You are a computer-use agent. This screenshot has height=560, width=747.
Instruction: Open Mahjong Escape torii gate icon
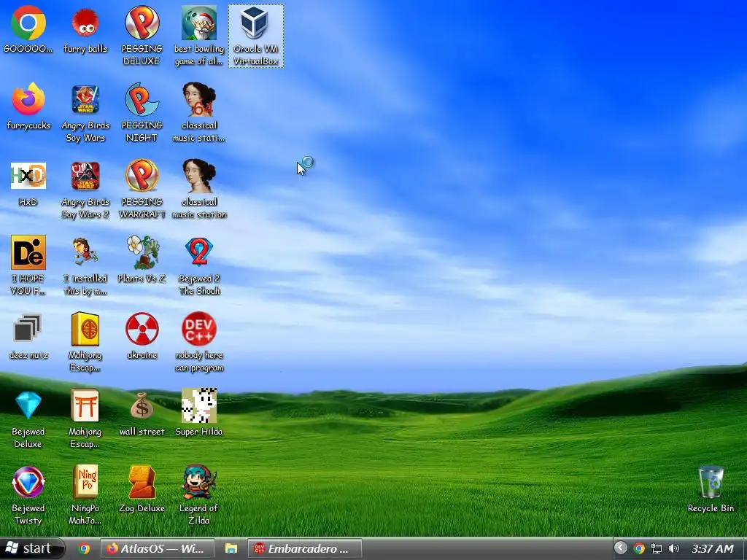(85, 405)
